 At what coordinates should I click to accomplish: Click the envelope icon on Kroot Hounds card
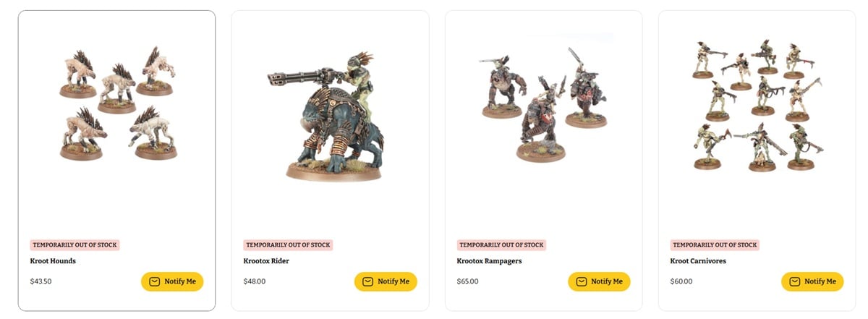tap(154, 281)
